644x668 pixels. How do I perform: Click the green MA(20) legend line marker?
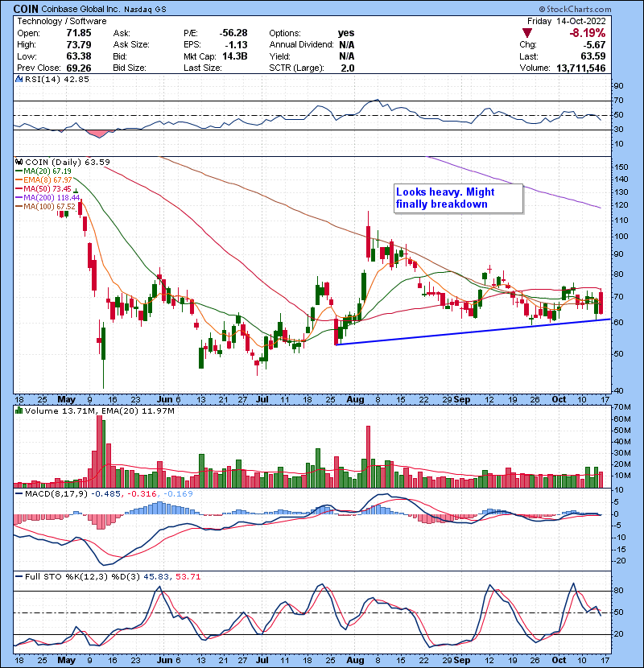(19, 171)
